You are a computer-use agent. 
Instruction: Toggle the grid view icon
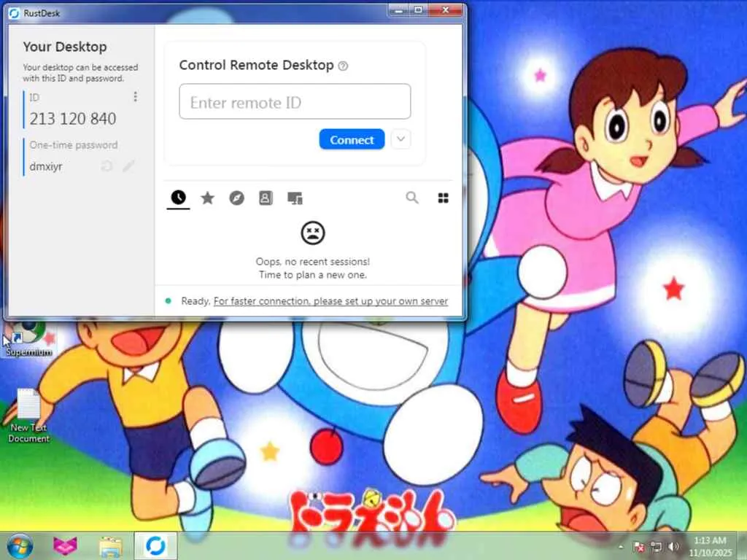coord(443,198)
